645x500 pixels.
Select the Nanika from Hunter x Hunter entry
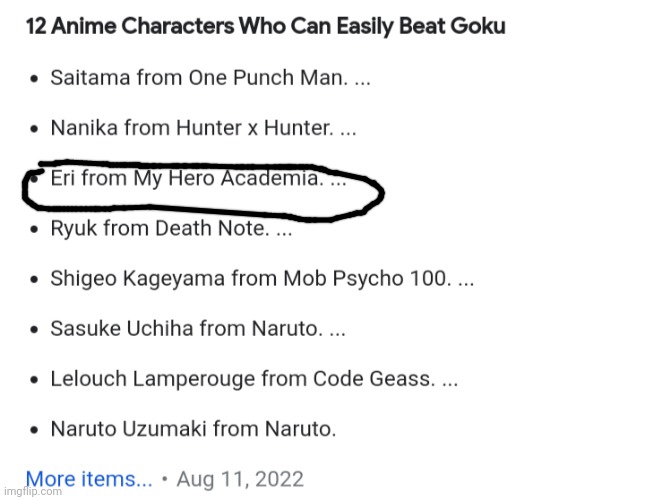coord(203,128)
